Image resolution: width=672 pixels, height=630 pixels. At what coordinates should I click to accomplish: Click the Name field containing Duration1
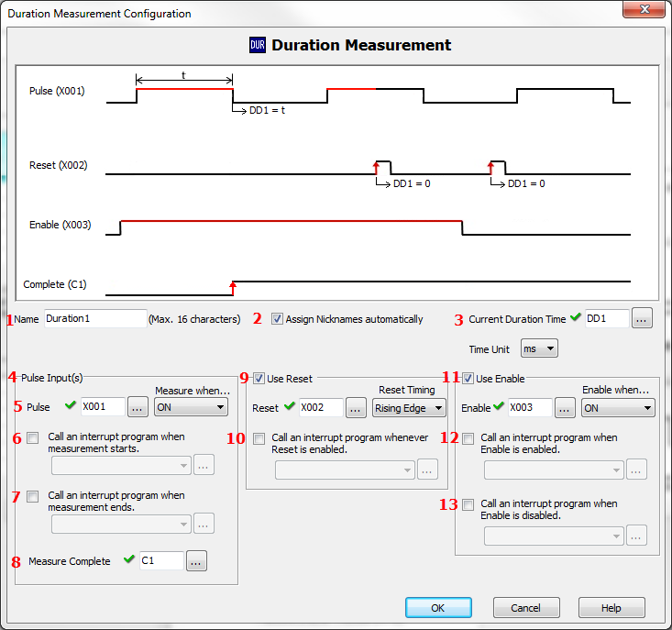(94, 319)
